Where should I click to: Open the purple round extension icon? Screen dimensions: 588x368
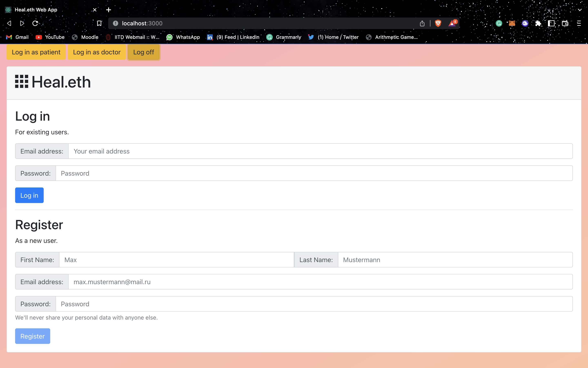coord(525,23)
